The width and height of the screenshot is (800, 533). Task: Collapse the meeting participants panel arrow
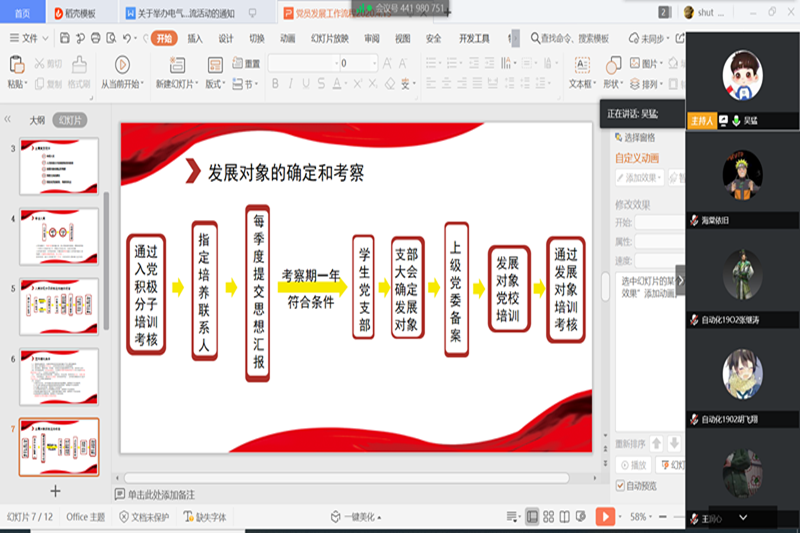tap(680, 281)
